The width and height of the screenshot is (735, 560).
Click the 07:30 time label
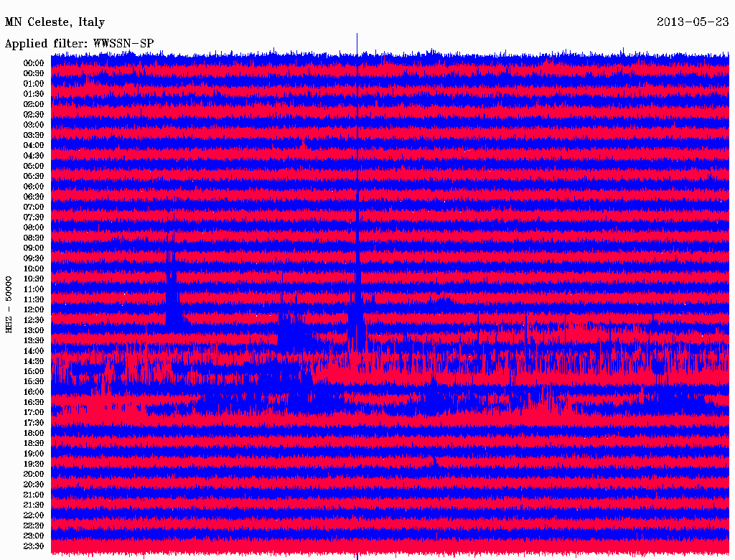click(x=34, y=217)
